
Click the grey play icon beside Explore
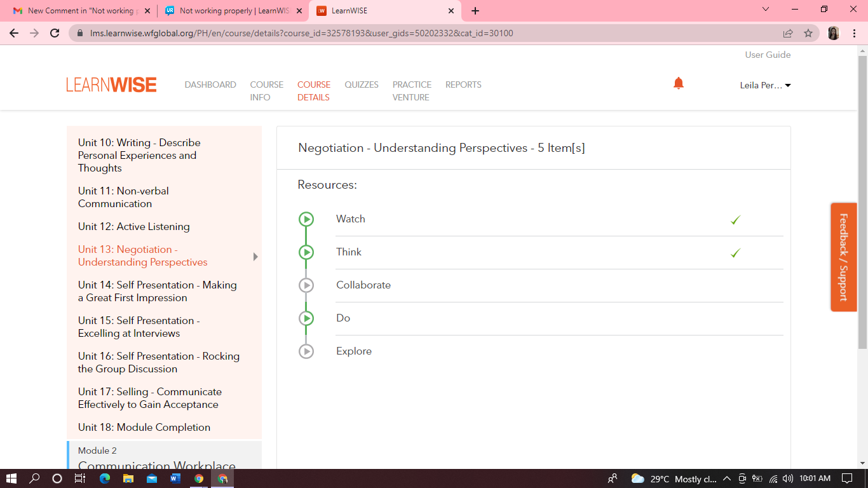coord(306,351)
